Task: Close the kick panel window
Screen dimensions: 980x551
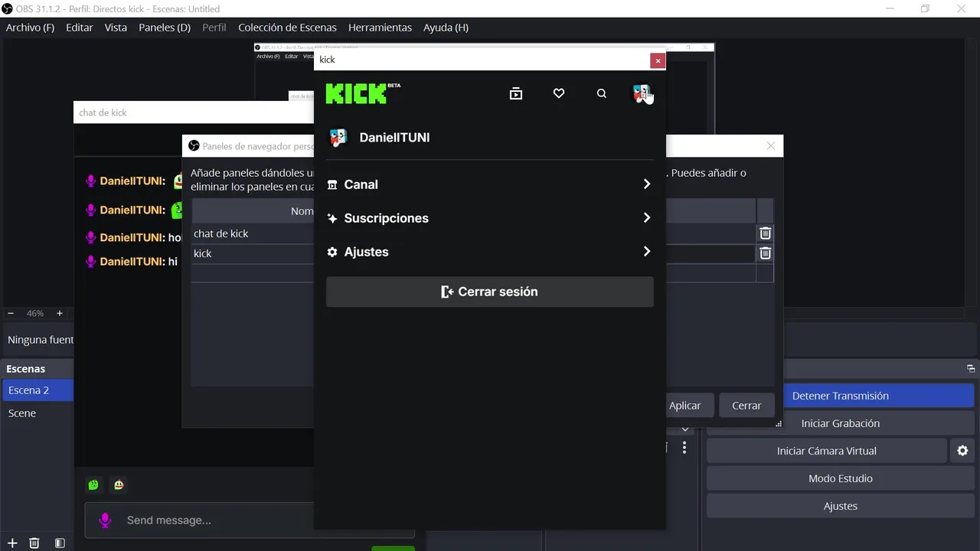Action: pyautogui.click(x=657, y=60)
